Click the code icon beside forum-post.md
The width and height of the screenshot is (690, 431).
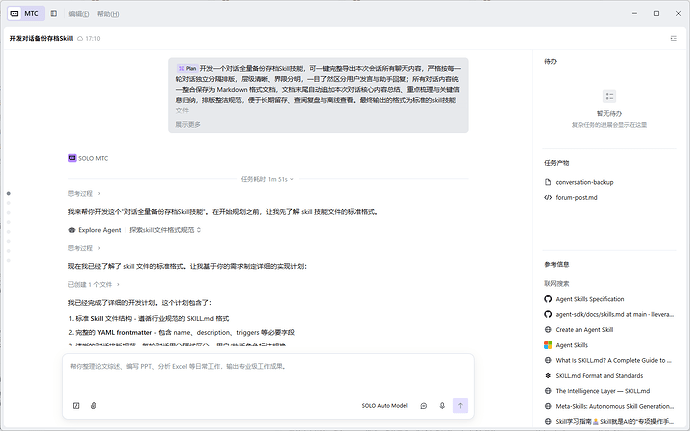tap(548, 197)
